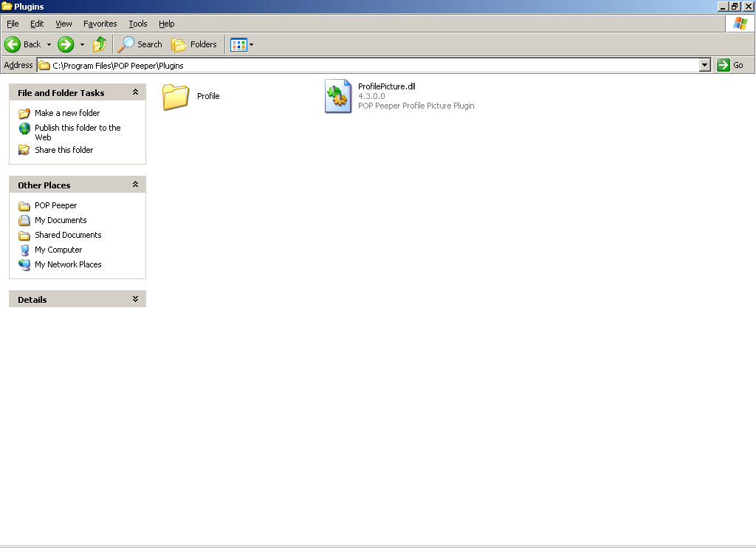756x548 pixels.
Task: Click the My Documents icon
Action: [24, 220]
